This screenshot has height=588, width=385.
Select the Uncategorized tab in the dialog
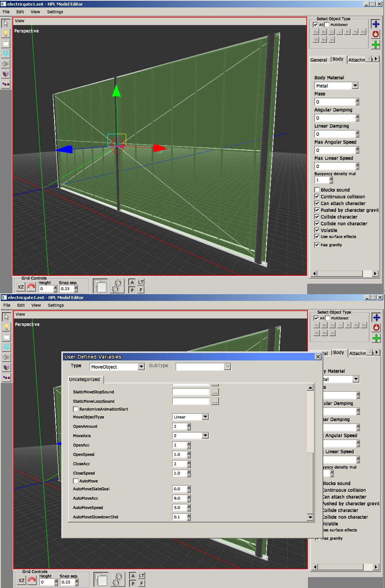85,379
